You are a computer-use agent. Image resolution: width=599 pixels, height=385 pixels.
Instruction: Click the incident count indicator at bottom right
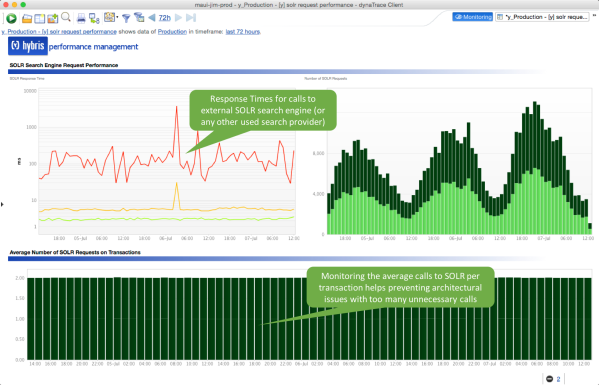[554, 379]
